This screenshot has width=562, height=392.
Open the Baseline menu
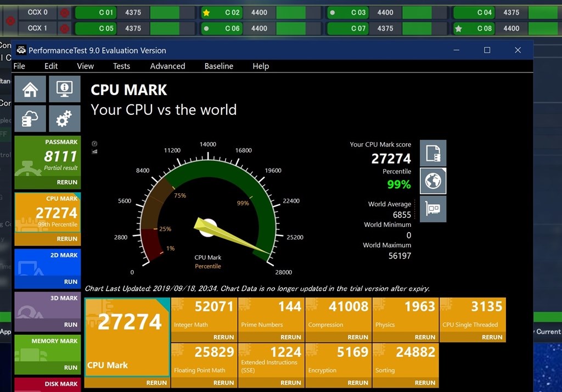pos(218,66)
